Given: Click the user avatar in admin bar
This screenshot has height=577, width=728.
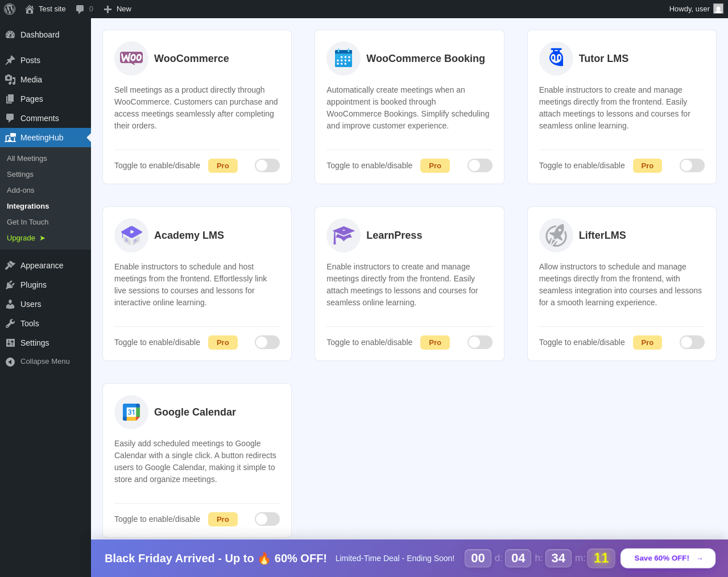Looking at the screenshot, I should pos(718,9).
